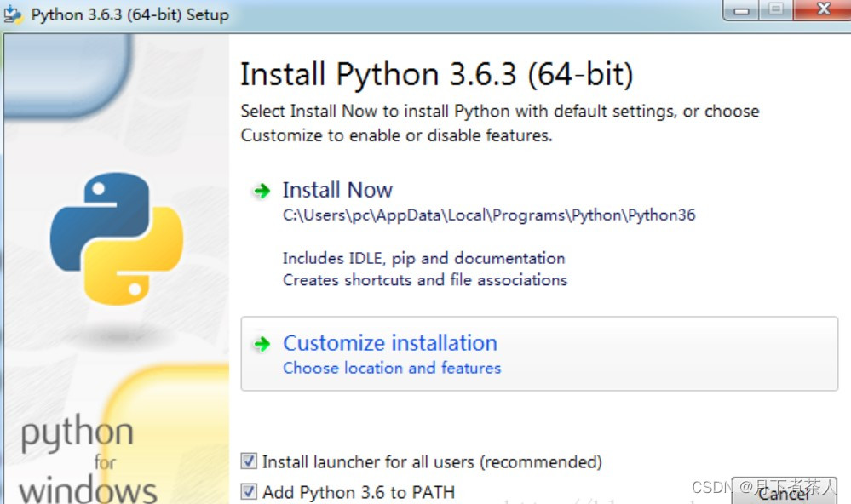
Task: Click 'Includes IDLE, pip and documentation' text
Action: tap(424, 259)
